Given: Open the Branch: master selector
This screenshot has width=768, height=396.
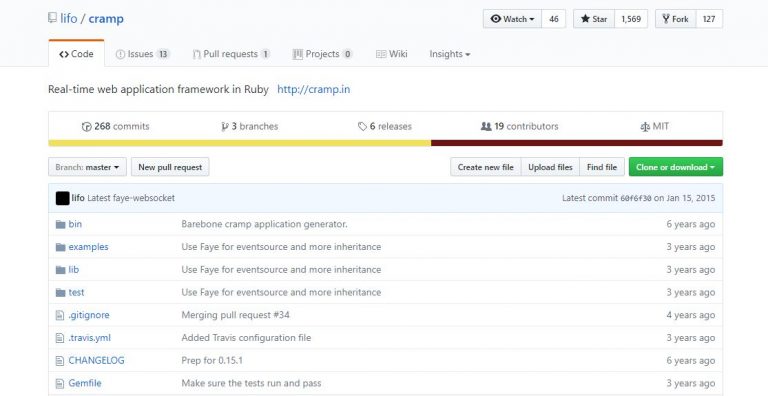Looking at the screenshot, I should click(87, 167).
